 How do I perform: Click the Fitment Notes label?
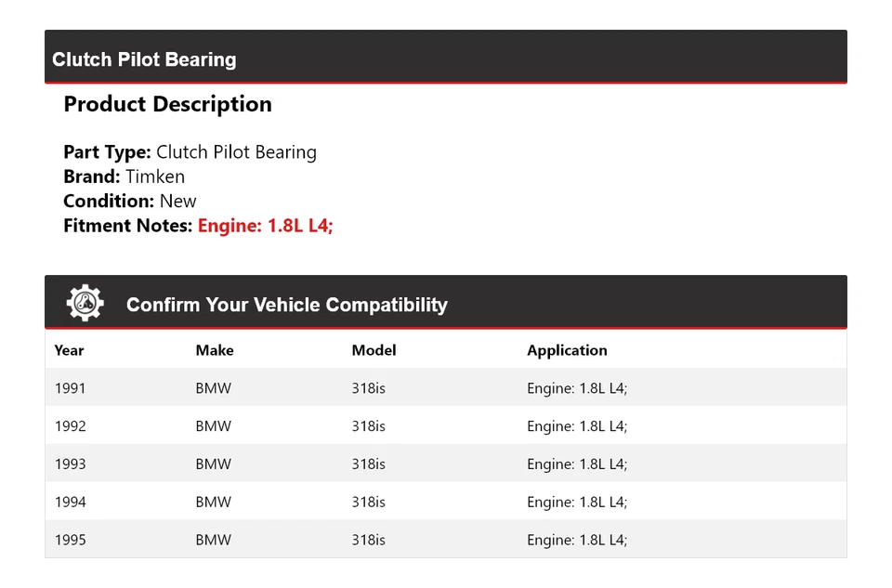(x=127, y=226)
